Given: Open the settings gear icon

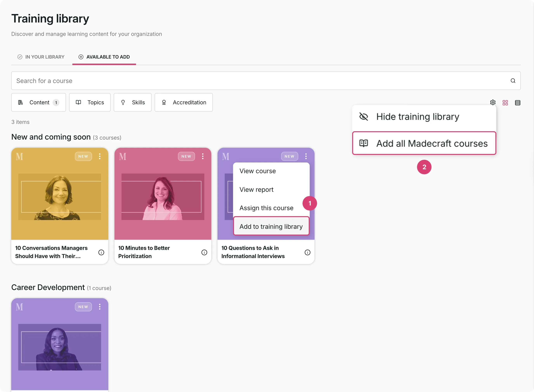Looking at the screenshot, I should [493, 102].
